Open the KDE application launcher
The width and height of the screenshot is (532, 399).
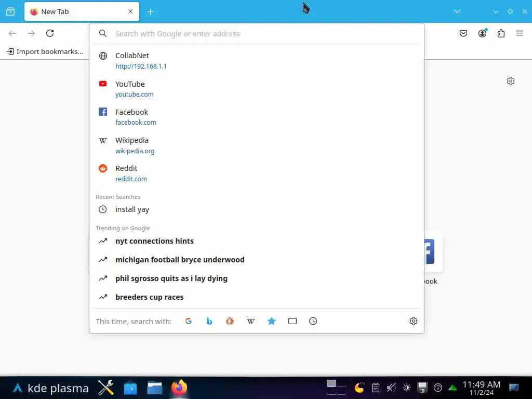51,388
